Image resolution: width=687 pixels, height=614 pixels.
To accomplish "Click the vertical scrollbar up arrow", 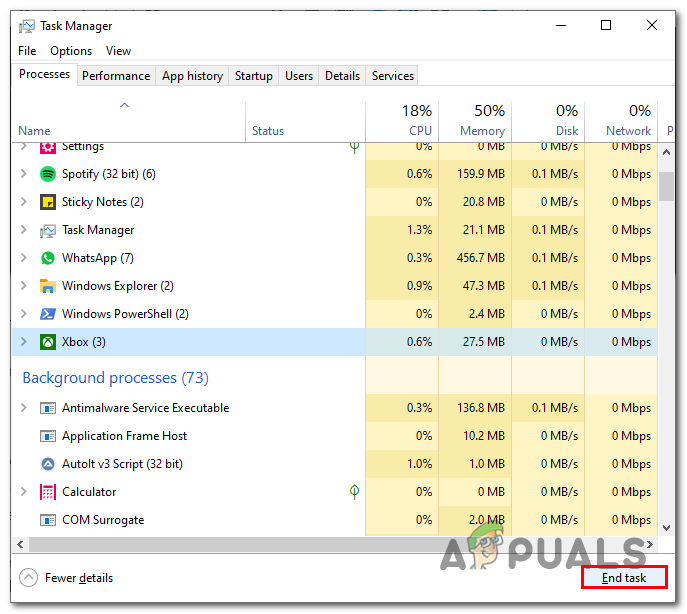I will click(x=666, y=152).
